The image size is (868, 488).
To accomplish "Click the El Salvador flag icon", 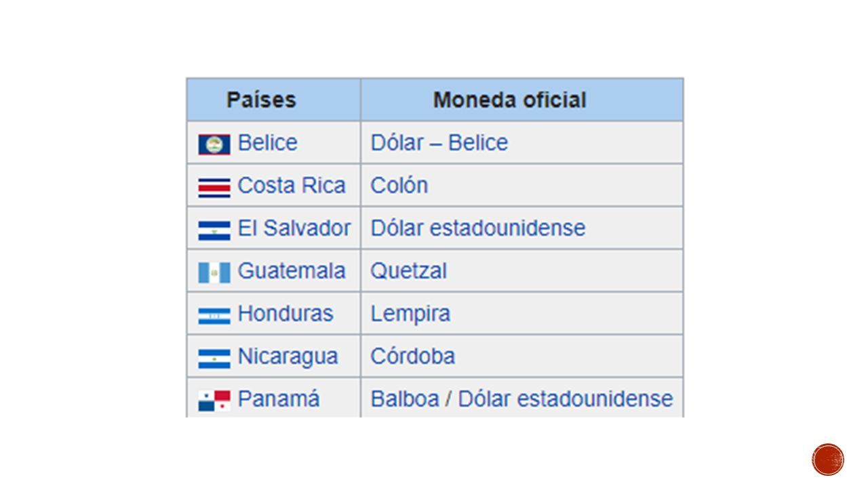I will tap(214, 230).
